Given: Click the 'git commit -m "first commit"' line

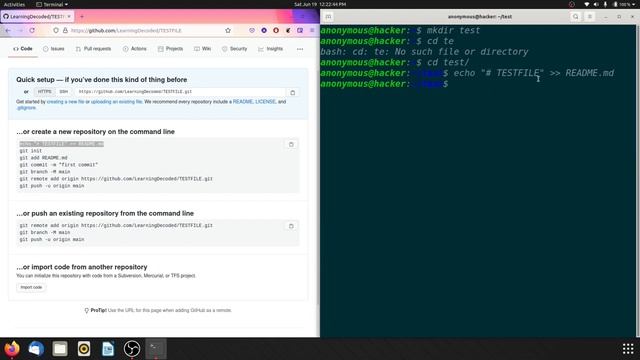Looking at the screenshot, I should 59,165.
